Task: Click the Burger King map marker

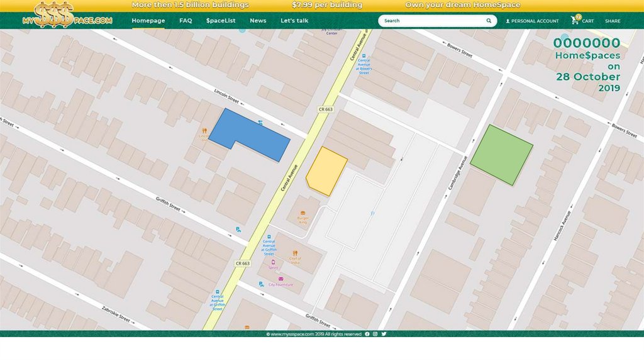Action: (303, 214)
